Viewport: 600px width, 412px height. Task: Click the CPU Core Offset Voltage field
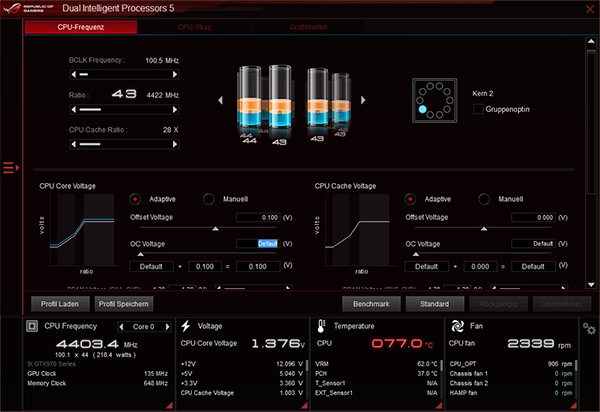coord(258,217)
